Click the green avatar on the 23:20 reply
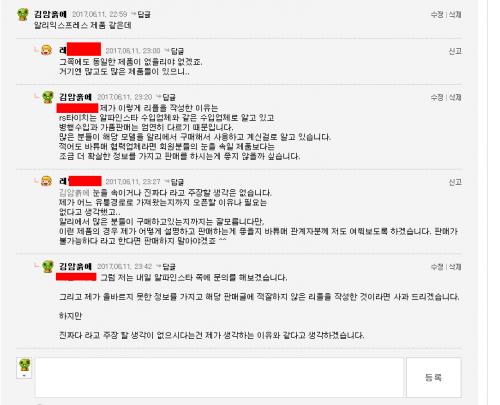 [48, 97]
